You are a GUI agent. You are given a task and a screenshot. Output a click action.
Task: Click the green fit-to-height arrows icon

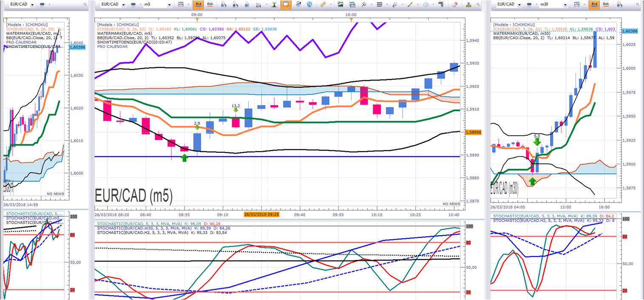coord(274,4)
